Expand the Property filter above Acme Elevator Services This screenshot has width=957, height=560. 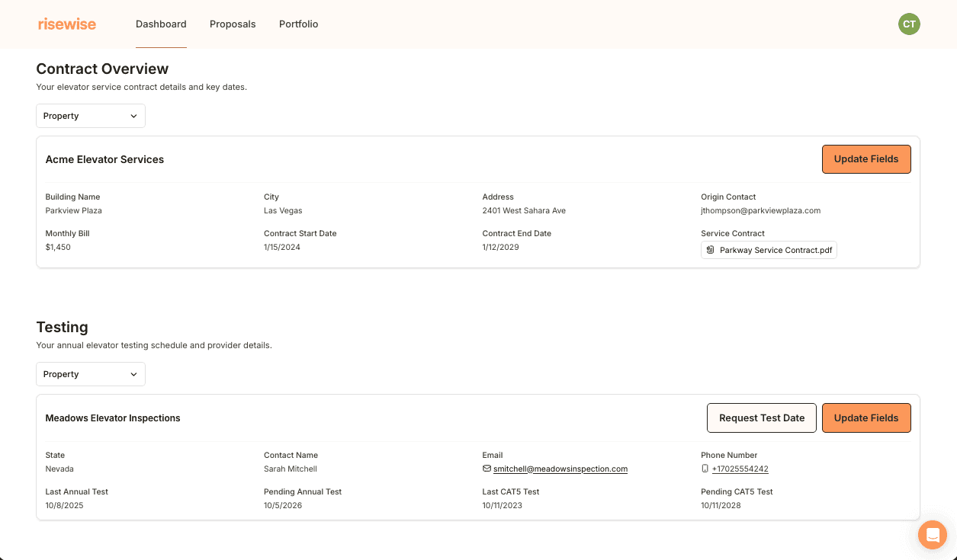tap(90, 116)
